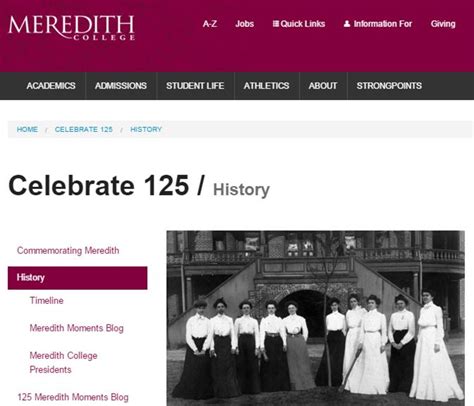This screenshot has height=406, width=474.
Task: Open the Giving link
Action: (x=443, y=24)
